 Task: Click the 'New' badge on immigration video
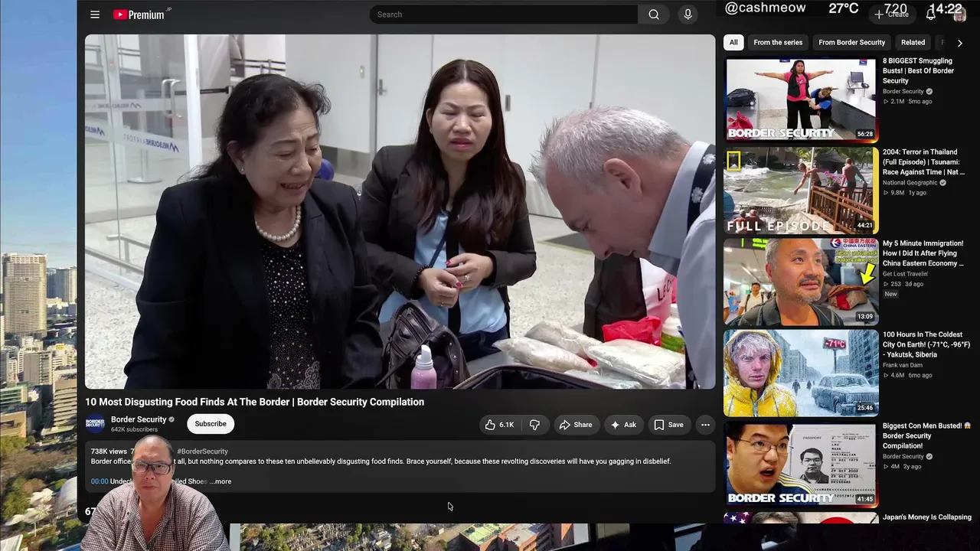(x=890, y=295)
